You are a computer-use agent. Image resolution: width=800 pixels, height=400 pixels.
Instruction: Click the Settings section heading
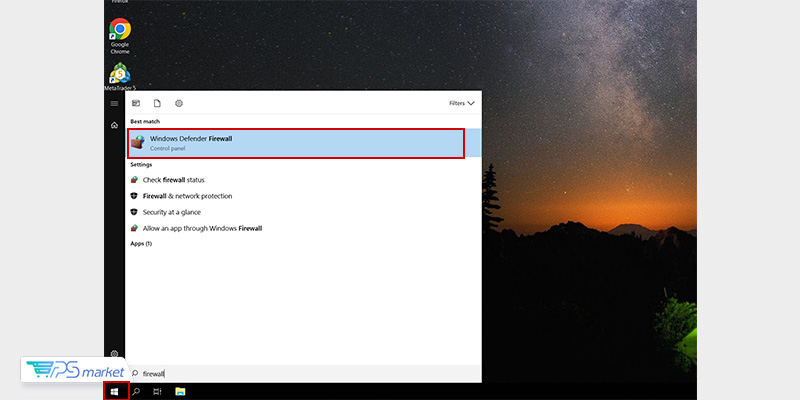141,165
